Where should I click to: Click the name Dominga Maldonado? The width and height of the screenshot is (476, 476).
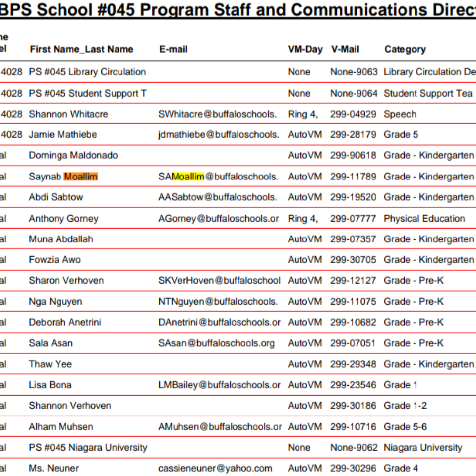pos(73,155)
